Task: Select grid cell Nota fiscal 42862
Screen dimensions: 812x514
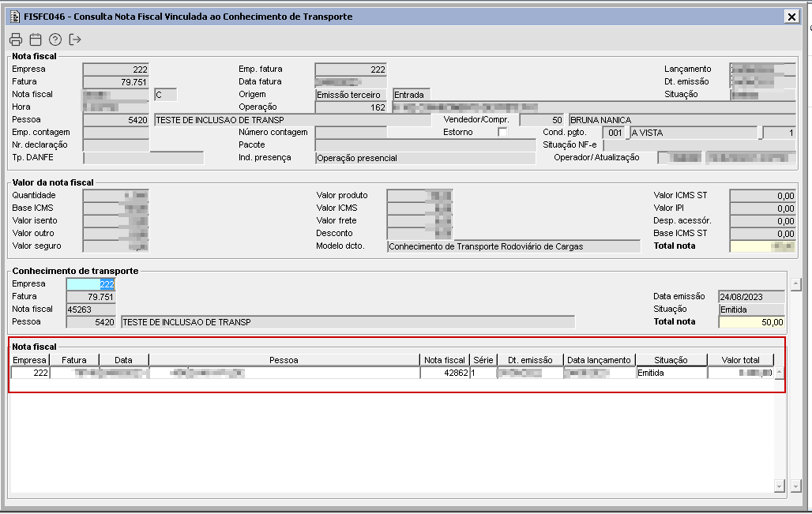Action: pyautogui.click(x=445, y=373)
